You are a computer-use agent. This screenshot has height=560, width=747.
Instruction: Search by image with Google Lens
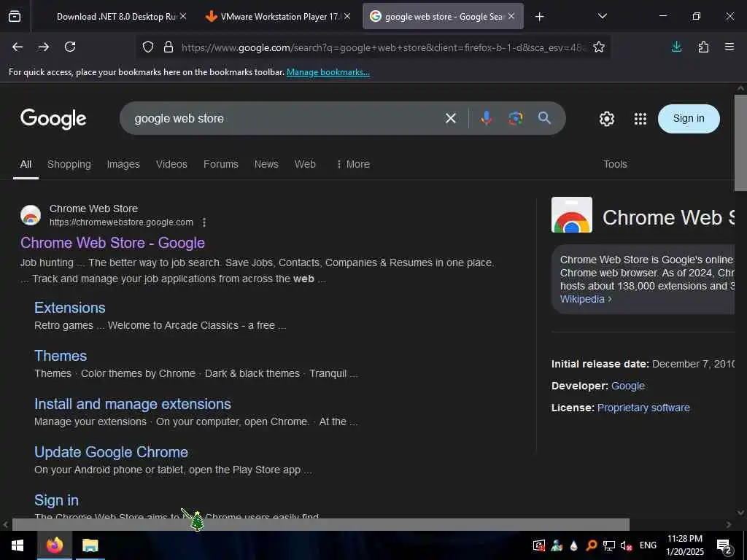tap(516, 118)
